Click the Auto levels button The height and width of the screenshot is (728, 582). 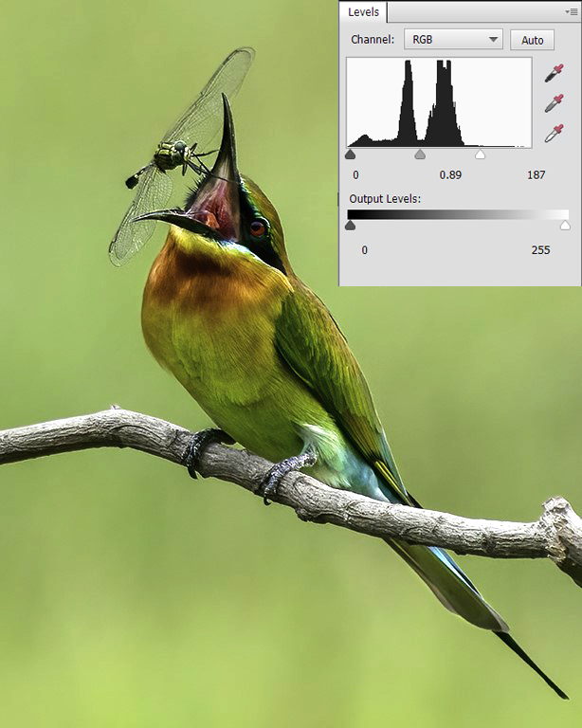pos(532,40)
